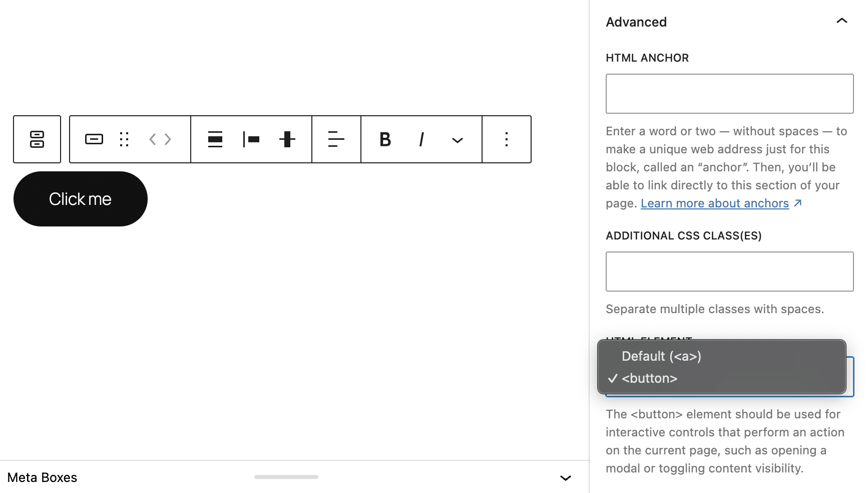
Task: Click the Button block transform icon
Action: tap(93, 139)
